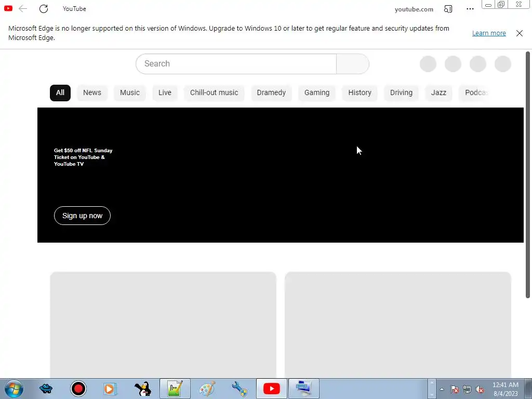Show hidden system tray icons

click(x=442, y=389)
